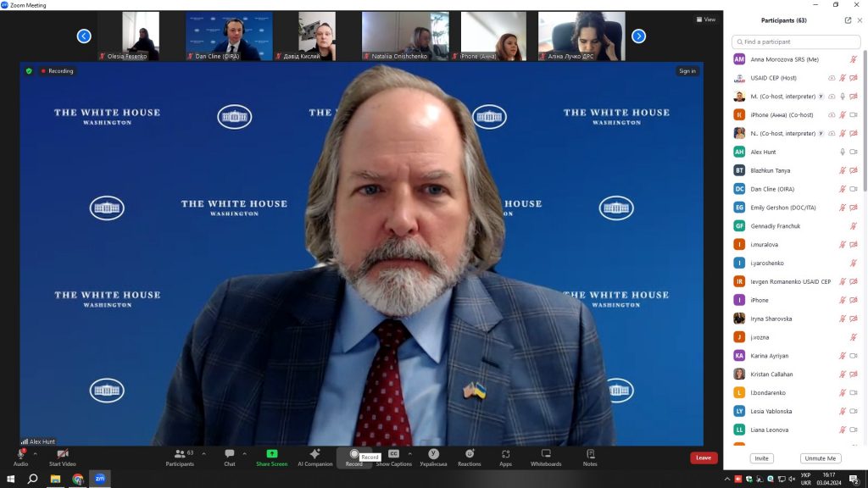Screen dimensions: 868x488
Task: Expand Participants options arrow in toolbar
Action: point(203,454)
